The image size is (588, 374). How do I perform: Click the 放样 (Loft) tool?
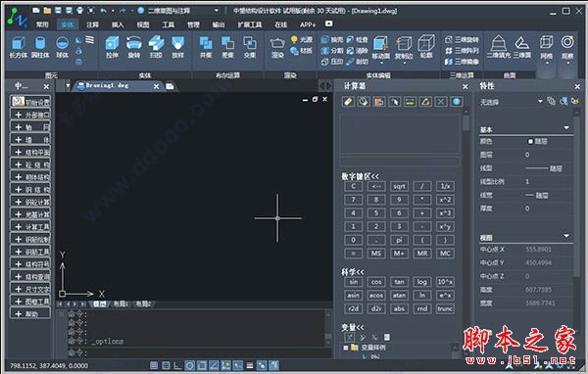[x=177, y=47]
